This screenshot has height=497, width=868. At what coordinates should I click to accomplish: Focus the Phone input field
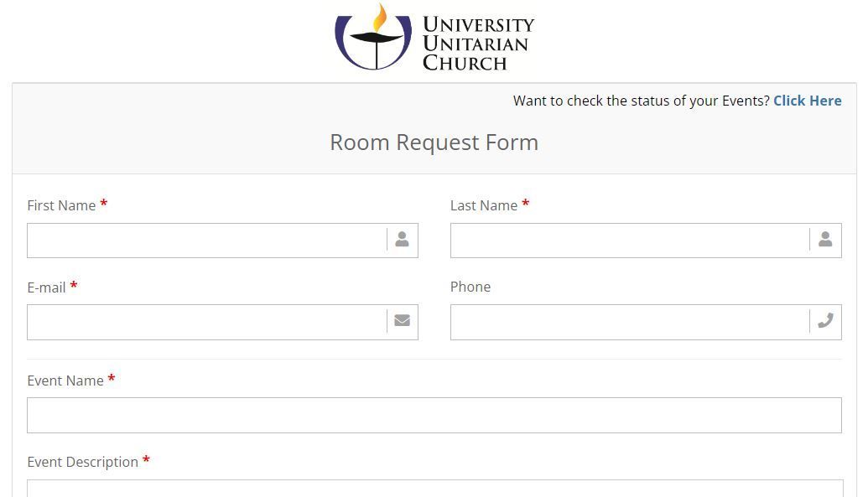(x=630, y=322)
